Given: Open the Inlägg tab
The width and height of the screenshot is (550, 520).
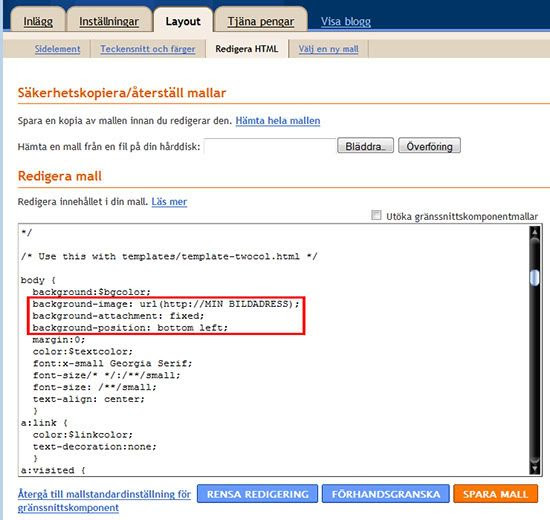Looking at the screenshot, I should point(38,21).
